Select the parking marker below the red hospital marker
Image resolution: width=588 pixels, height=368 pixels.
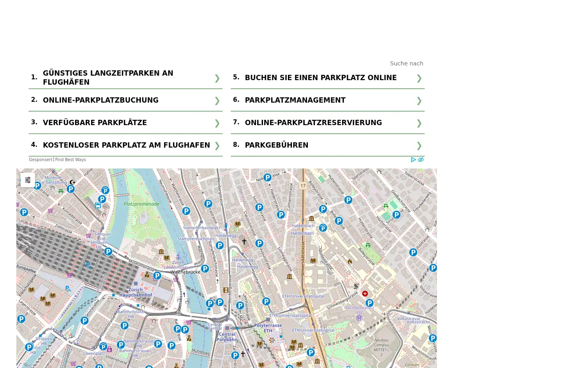tap(370, 303)
